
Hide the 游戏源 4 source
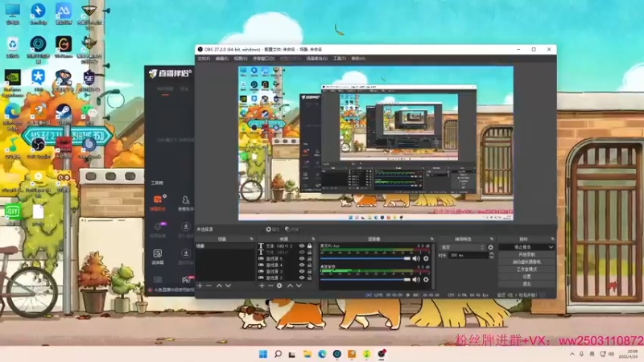302,265
